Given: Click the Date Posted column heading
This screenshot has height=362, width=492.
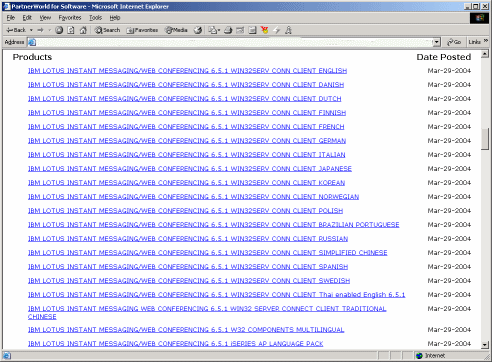Looking at the screenshot, I should tap(444, 57).
